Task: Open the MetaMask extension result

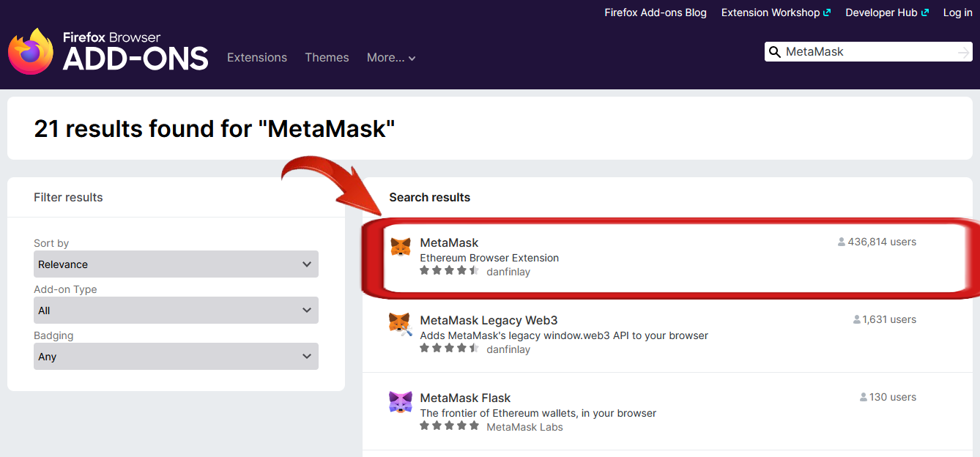Action: point(449,242)
